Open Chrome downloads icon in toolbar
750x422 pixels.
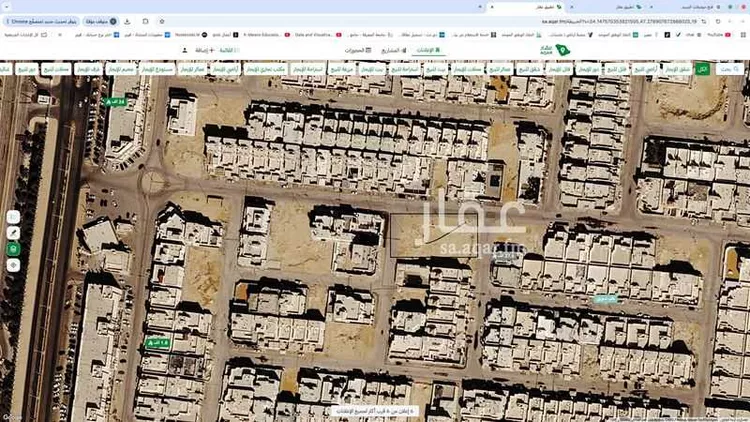click(127, 22)
